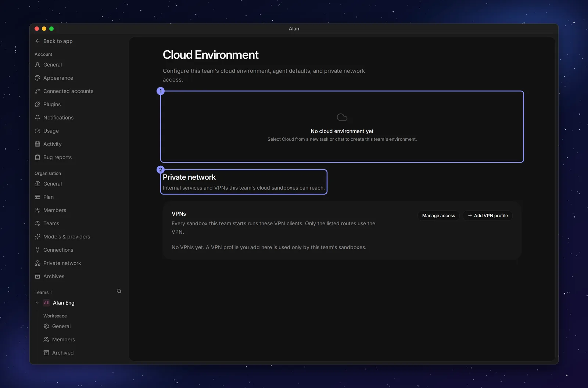
Task: Click the Activity calendar icon
Action: [37, 144]
